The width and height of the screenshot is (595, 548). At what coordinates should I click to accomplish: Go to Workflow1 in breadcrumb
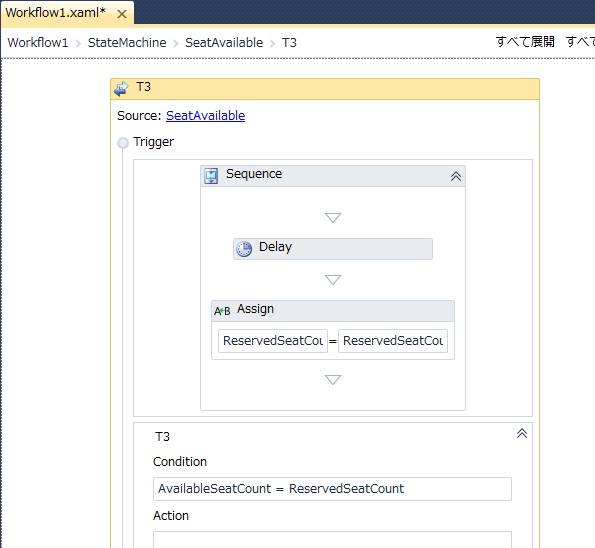[38, 43]
